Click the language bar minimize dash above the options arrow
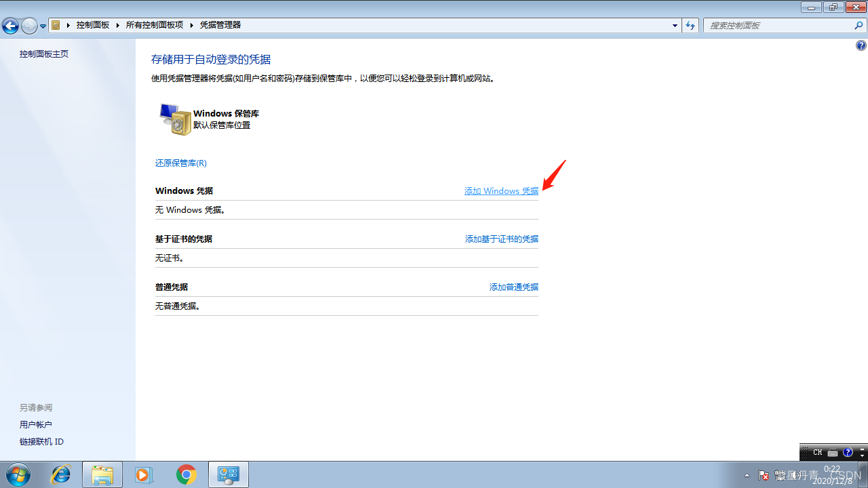 (x=863, y=449)
